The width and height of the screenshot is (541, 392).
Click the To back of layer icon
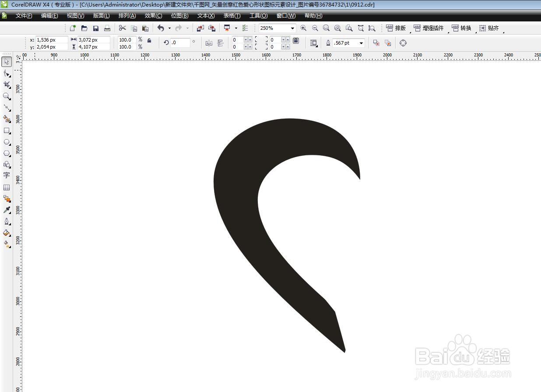point(387,43)
